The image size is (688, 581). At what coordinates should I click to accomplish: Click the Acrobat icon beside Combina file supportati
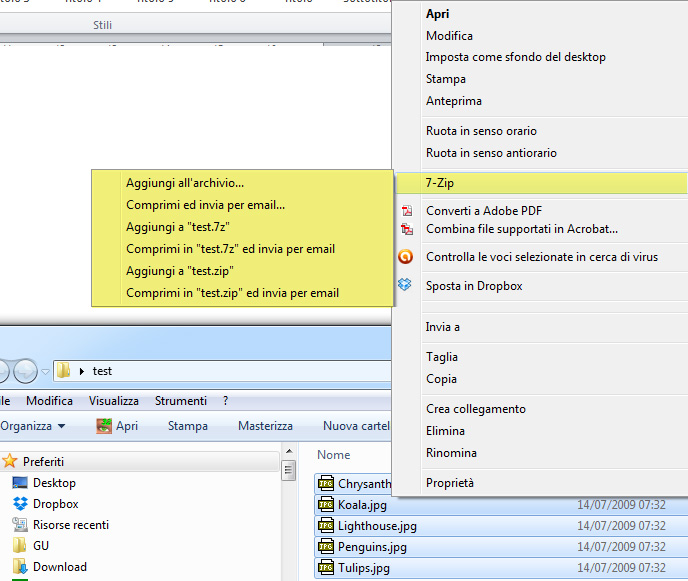pos(406,229)
